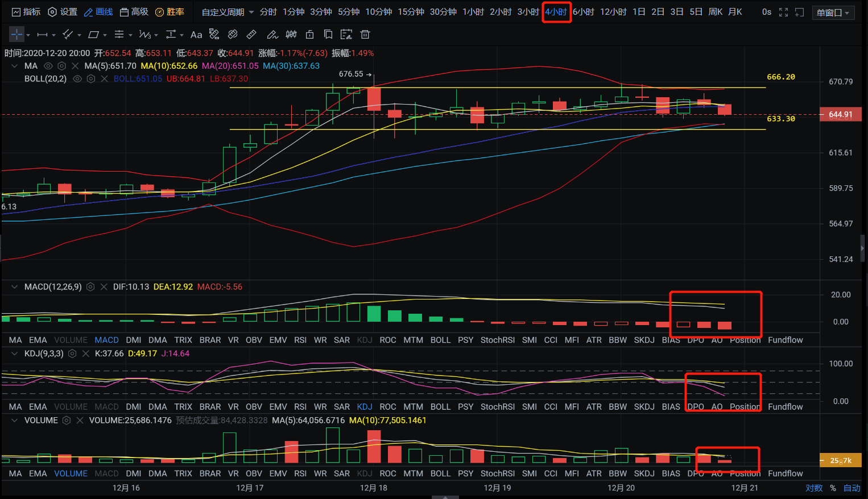868x499 pixels.
Task: Select the ruler measurement tool
Action: (x=251, y=35)
